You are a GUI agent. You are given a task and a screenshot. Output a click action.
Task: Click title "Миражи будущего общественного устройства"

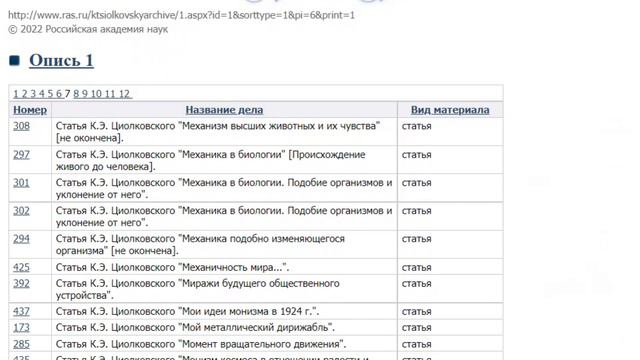click(198, 289)
